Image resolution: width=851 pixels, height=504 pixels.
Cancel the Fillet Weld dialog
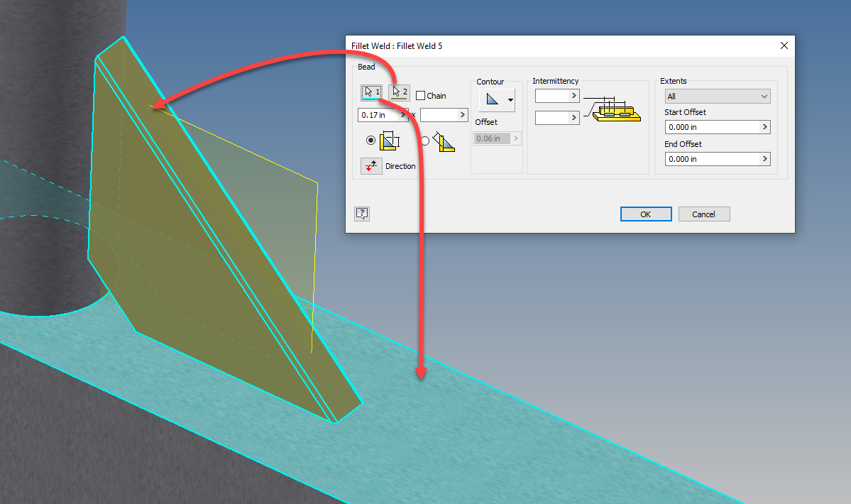click(704, 214)
